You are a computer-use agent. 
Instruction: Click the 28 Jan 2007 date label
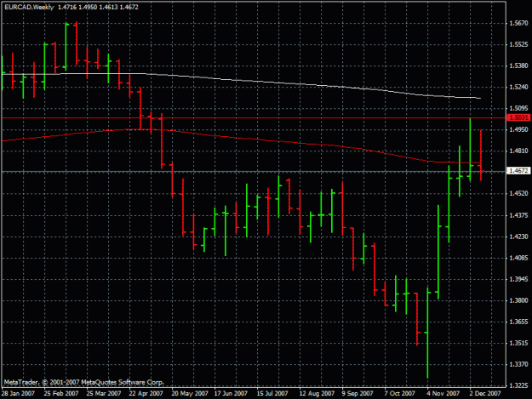point(18,394)
